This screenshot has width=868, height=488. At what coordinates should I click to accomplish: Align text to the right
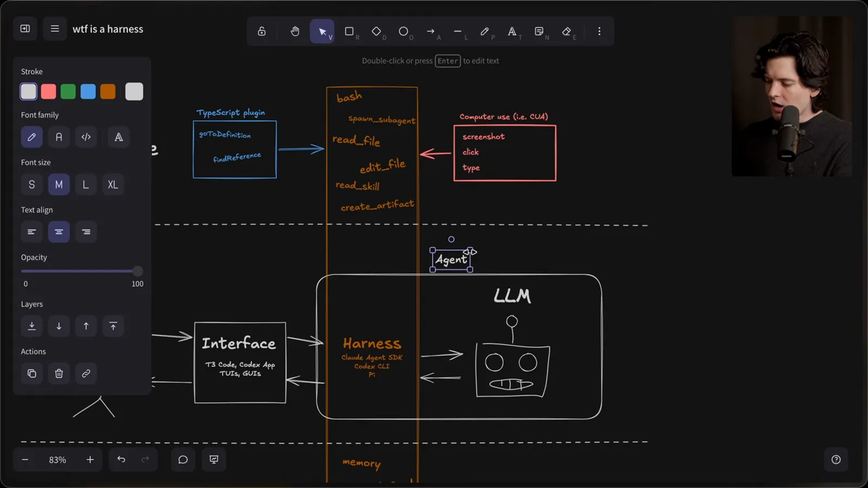pyautogui.click(x=86, y=232)
